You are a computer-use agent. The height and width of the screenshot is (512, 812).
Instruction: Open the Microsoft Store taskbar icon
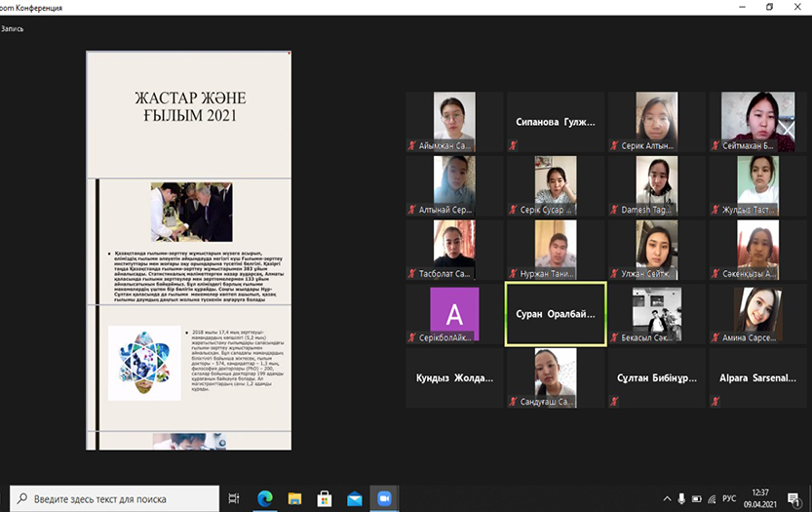[x=325, y=498]
